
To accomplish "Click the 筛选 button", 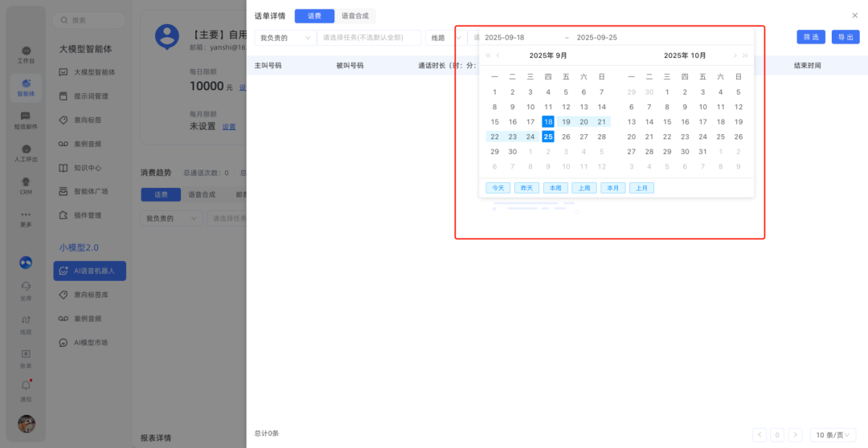I will (x=810, y=37).
